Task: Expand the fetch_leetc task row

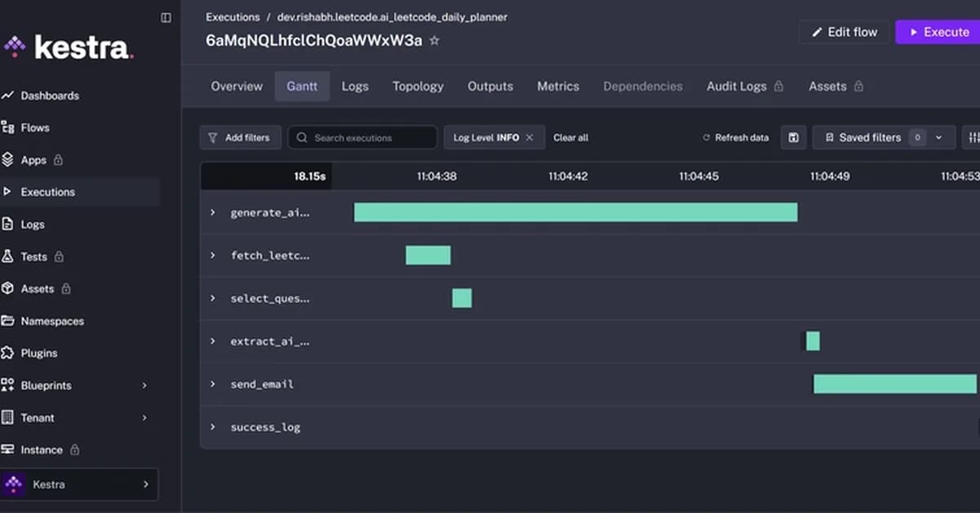Action: pos(212,255)
